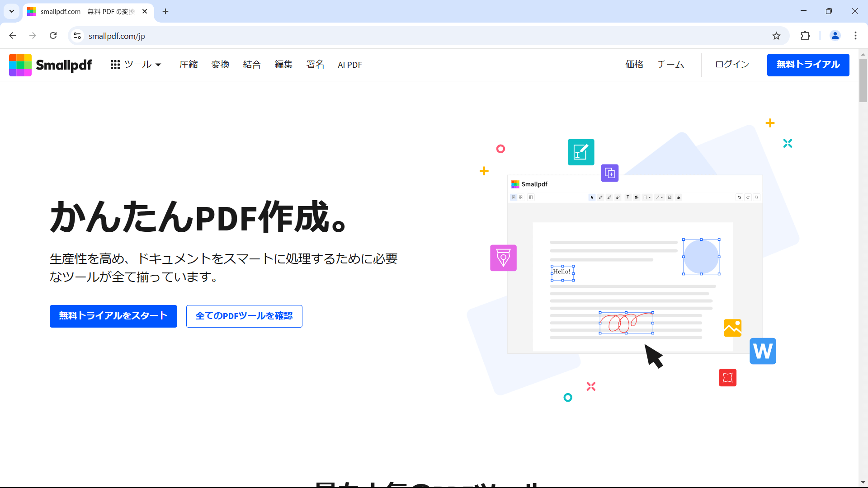
Task: Click the vertical scrollbar thumb
Action: pyautogui.click(x=863, y=80)
